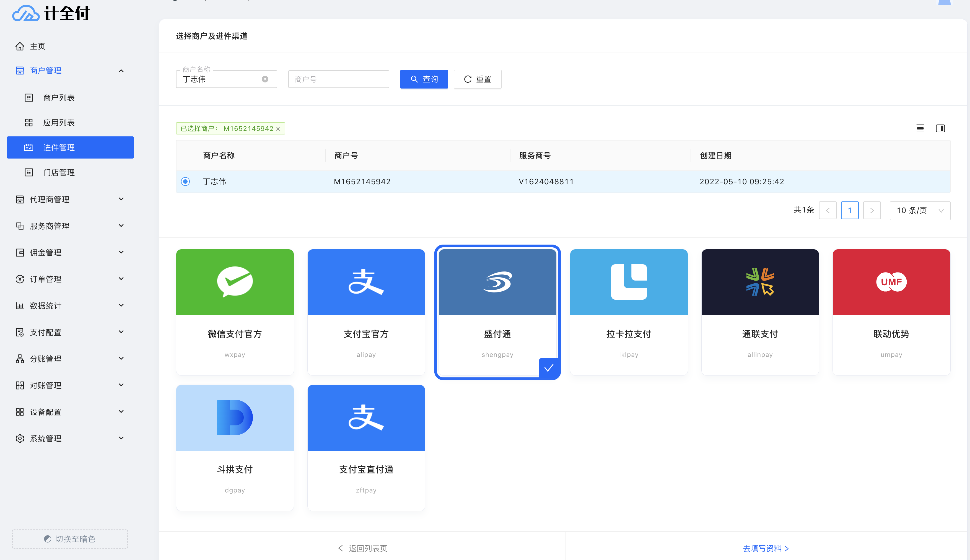Select the Allinpay channel logo
This screenshot has width=970, height=560.
coord(760,282)
